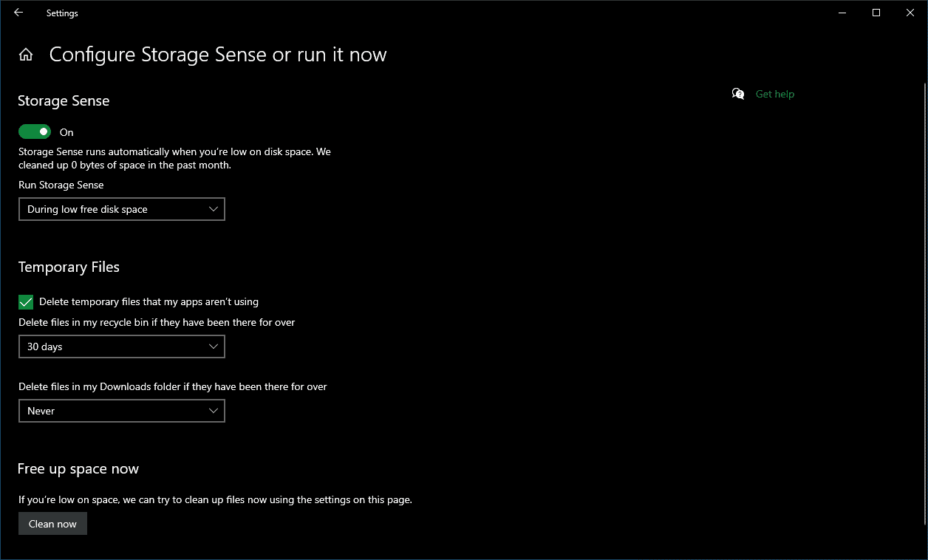Open the 30 days recycle bin dropdown
Viewport: 928px width, 560px height.
(x=122, y=346)
